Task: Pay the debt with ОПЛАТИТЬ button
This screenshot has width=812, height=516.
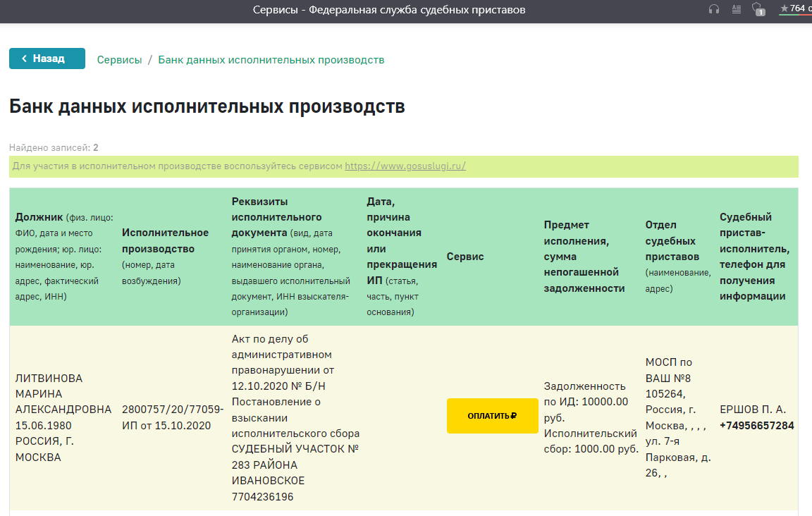Action: point(493,415)
